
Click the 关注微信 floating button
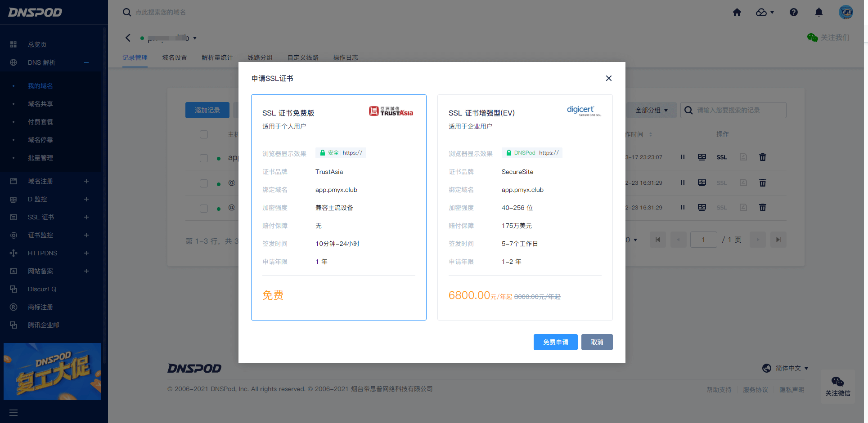tap(838, 387)
